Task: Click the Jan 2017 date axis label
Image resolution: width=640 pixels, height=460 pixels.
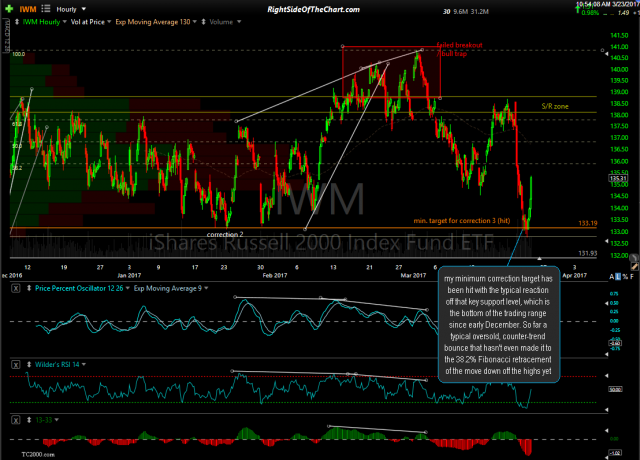Action: point(129,276)
